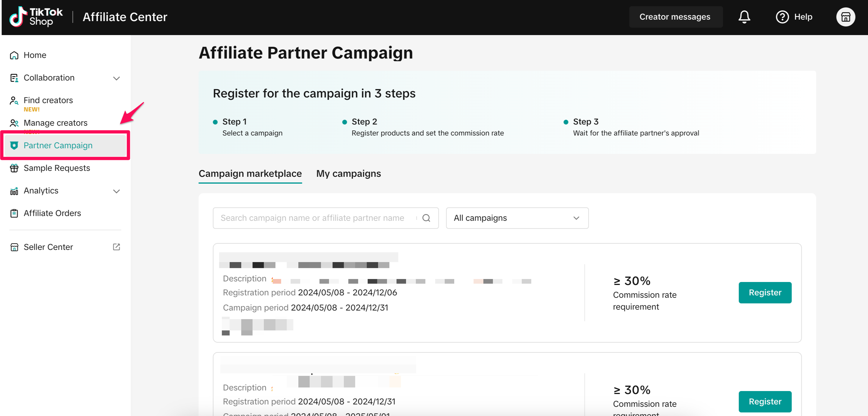868x416 pixels.
Task: Click the search magnifier icon
Action: [426, 218]
